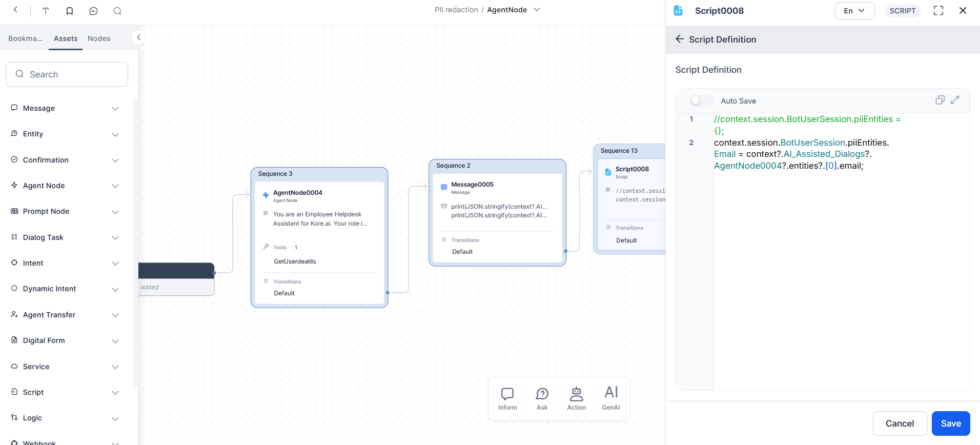This screenshot has width=980, height=445.
Task: Open the AgentNode breadcrumb dropdown
Action: coord(537,10)
